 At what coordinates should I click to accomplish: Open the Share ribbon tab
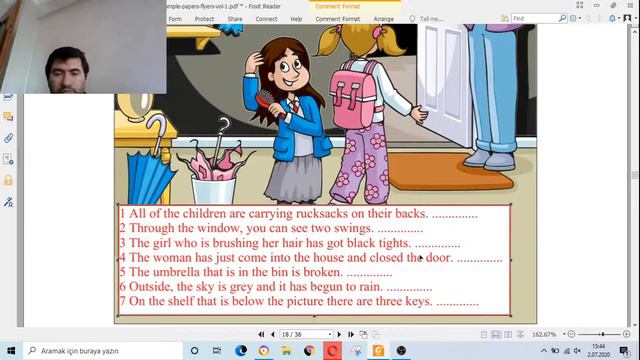click(235, 19)
